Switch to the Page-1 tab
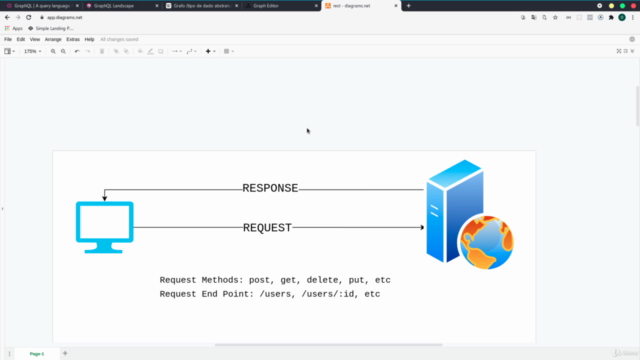640x360 pixels. 37,354
